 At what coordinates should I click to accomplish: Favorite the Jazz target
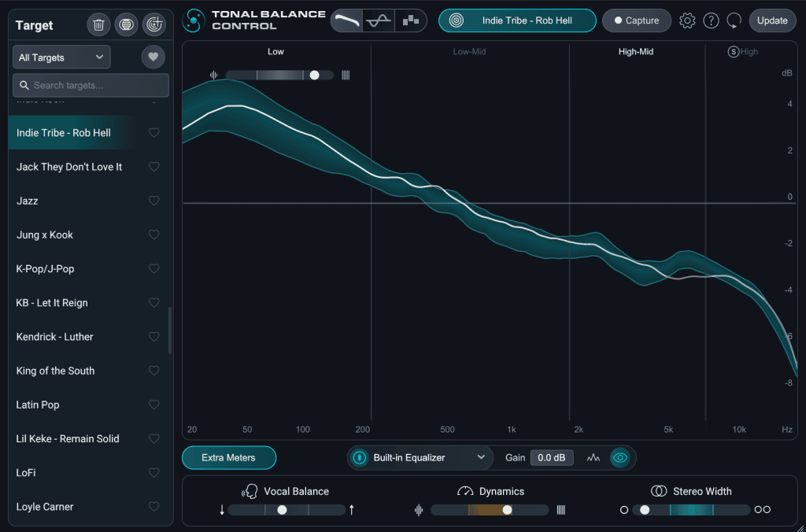153,201
